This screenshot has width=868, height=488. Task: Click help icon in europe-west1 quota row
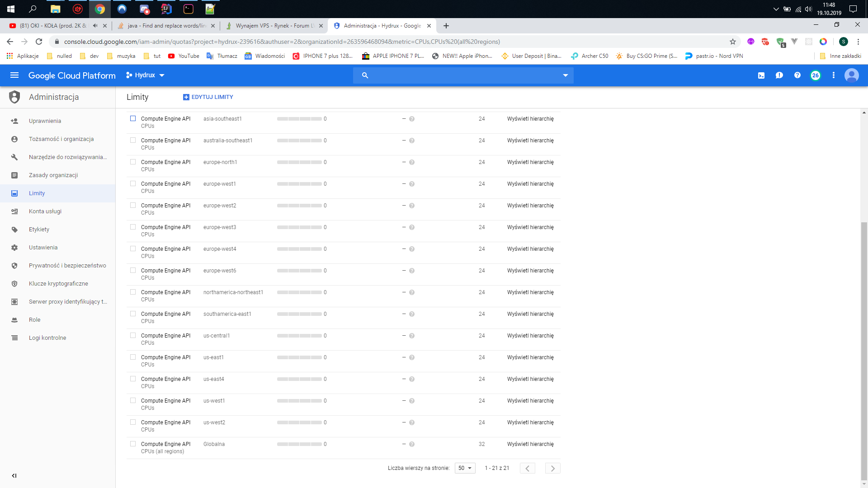point(412,184)
